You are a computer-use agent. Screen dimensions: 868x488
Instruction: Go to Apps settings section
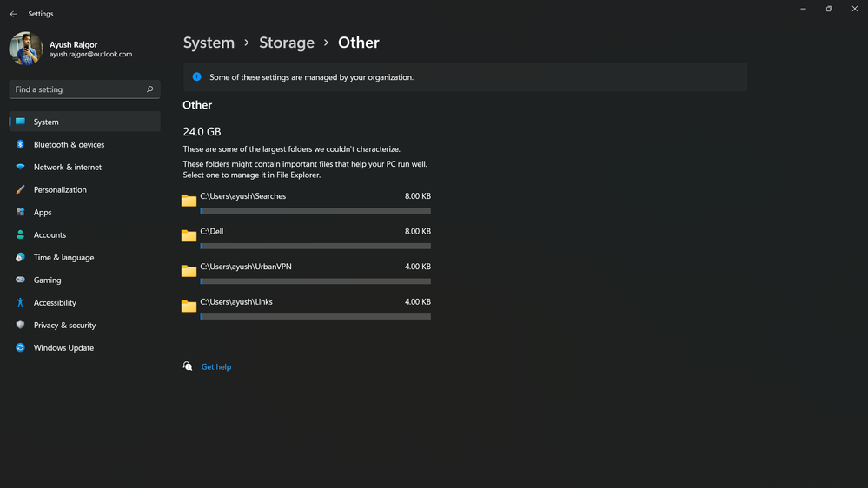click(43, 213)
